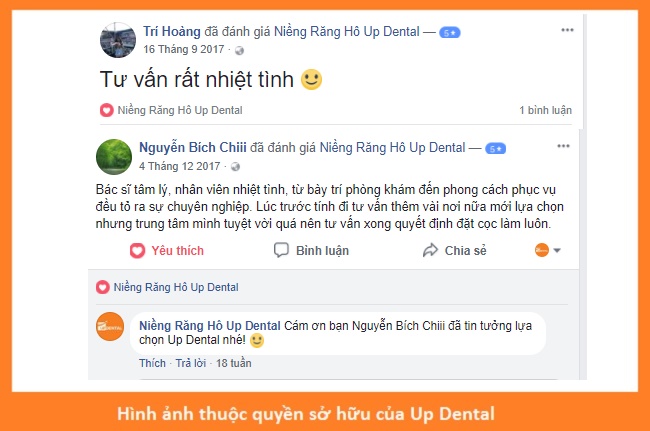Open the Trí Hoàng profile name link

click(x=172, y=31)
